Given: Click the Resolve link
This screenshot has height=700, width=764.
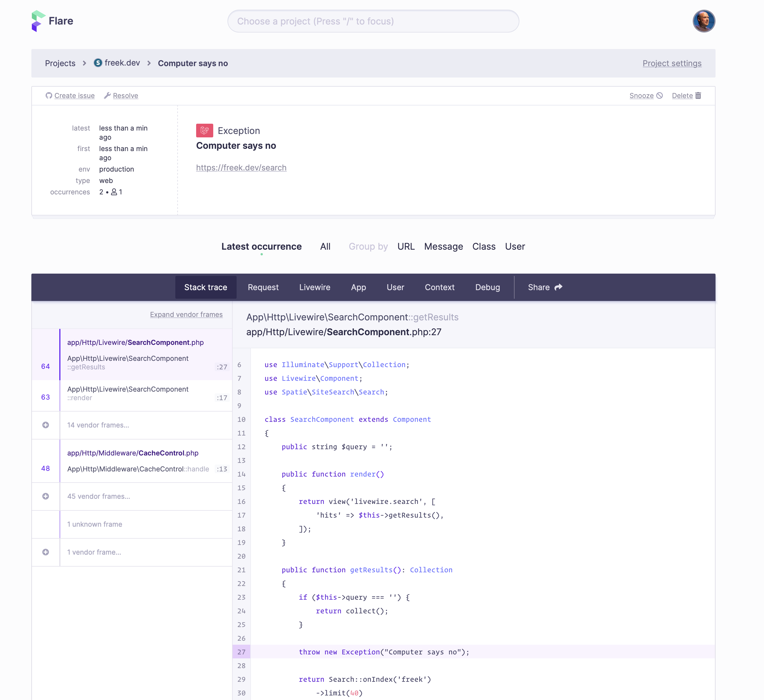Looking at the screenshot, I should pos(125,95).
